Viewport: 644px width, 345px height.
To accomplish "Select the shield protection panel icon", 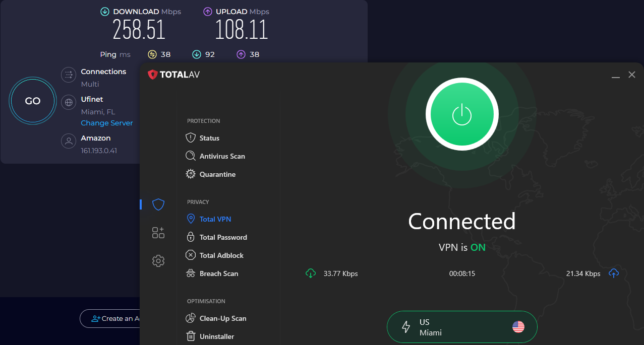I will point(158,204).
